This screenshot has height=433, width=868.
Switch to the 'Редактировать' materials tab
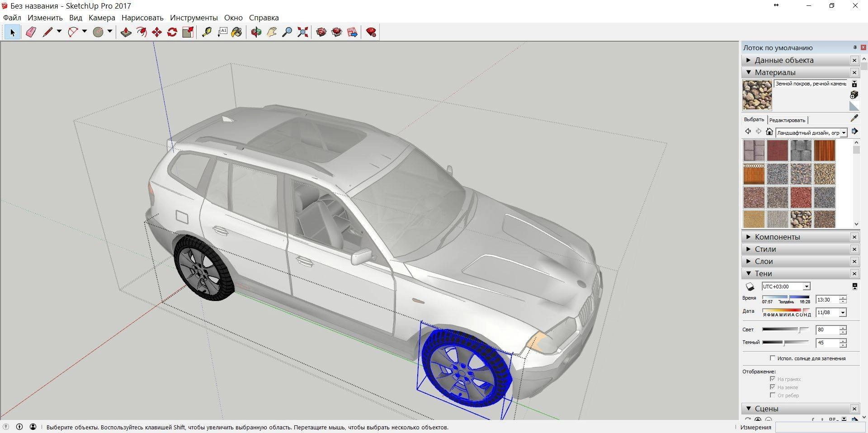pyautogui.click(x=787, y=120)
